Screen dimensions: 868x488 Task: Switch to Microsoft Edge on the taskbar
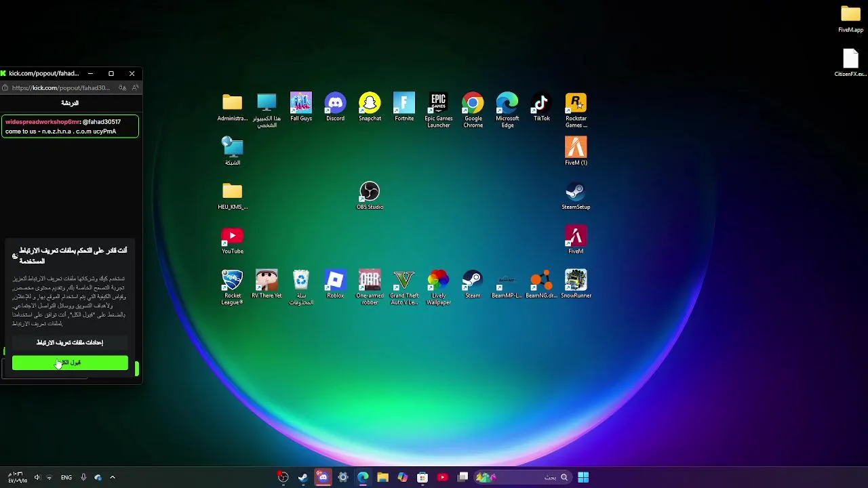point(363,477)
